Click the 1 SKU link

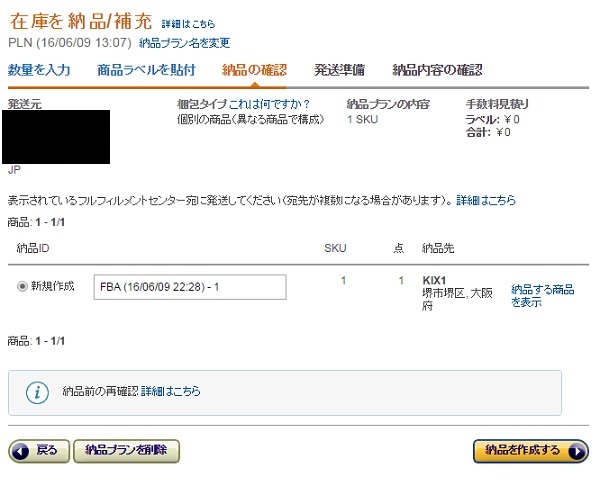[362, 119]
